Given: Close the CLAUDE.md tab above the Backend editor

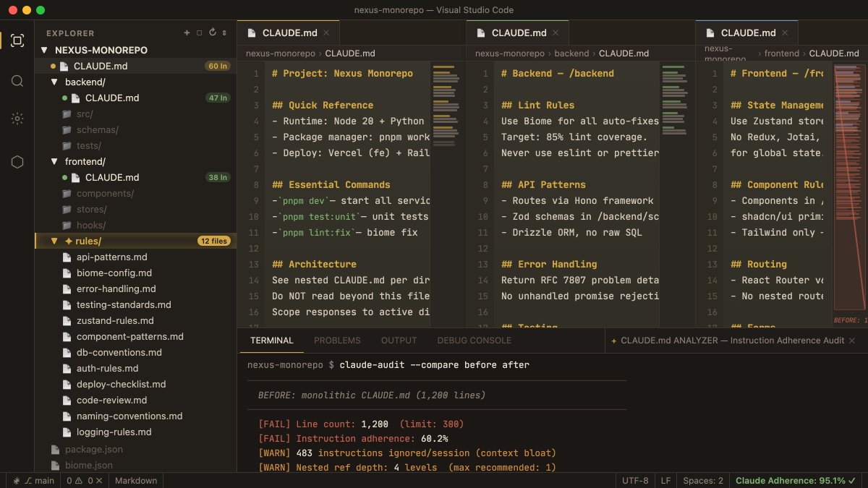Looking at the screenshot, I should [556, 33].
